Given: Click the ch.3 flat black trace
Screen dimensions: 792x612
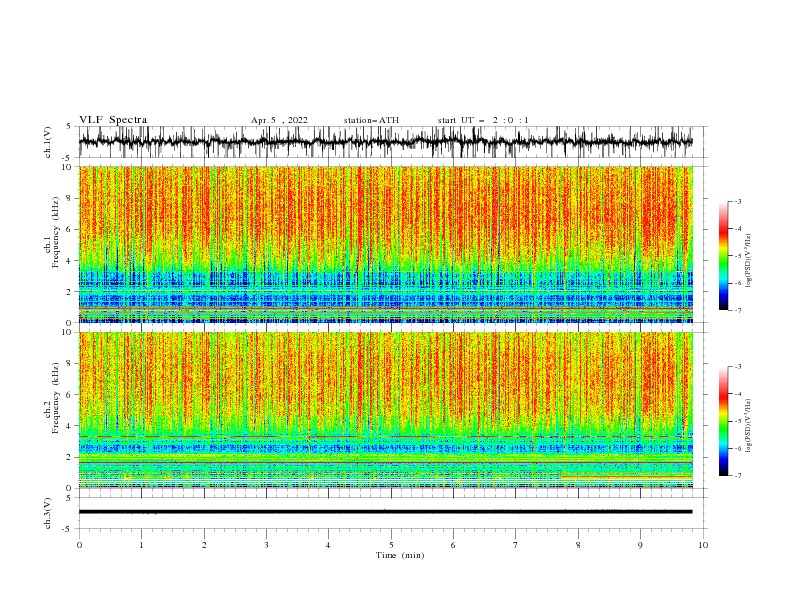Looking at the screenshot, I should pos(385,512).
